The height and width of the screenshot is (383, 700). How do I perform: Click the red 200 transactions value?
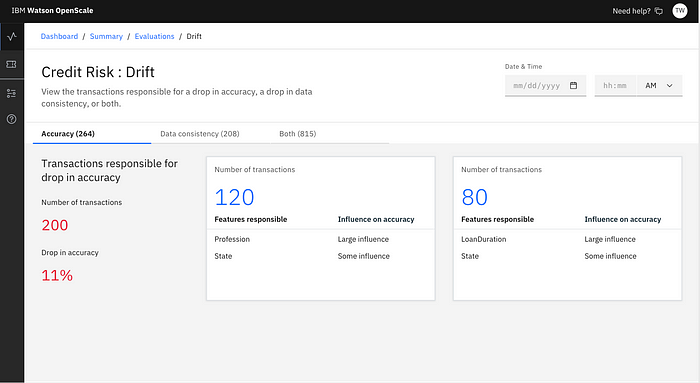[55, 225]
